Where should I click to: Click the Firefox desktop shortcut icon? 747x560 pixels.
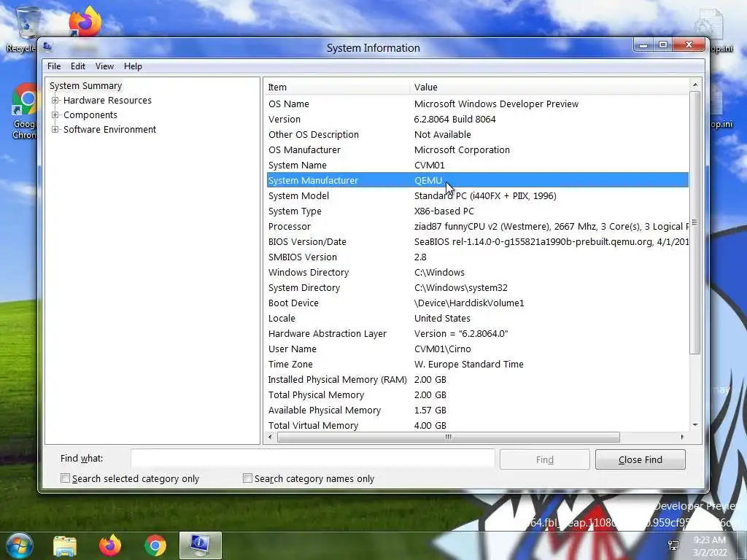click(85, 21)
